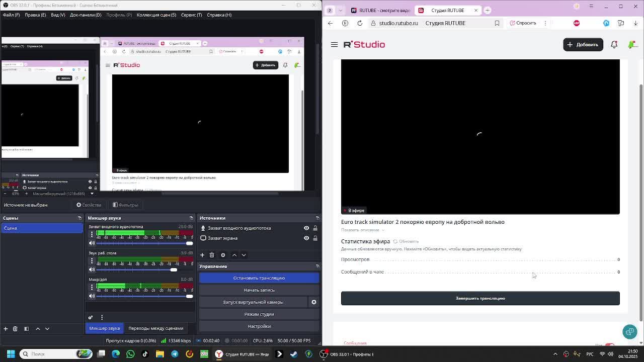Delete selected source using trash icon
Viewport: 644px width, 362px height.
212,255
